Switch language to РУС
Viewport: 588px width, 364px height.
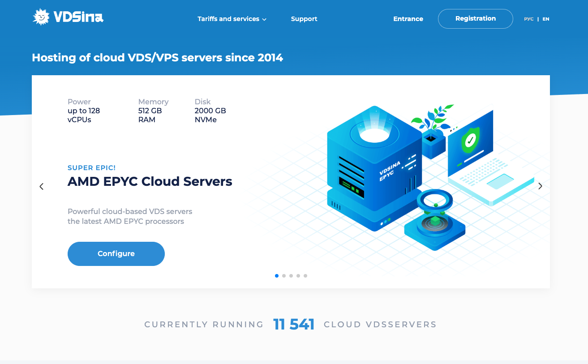(528, 19)
